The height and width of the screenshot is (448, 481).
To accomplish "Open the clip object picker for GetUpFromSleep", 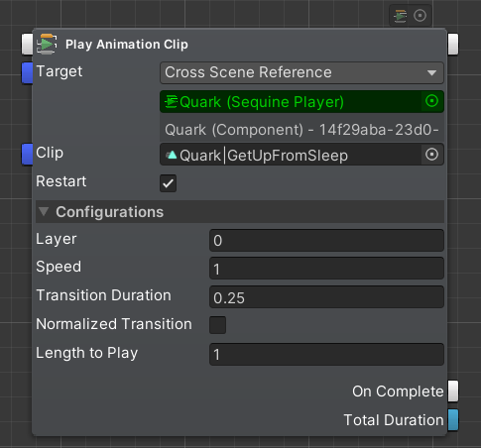I will [431, 155].
